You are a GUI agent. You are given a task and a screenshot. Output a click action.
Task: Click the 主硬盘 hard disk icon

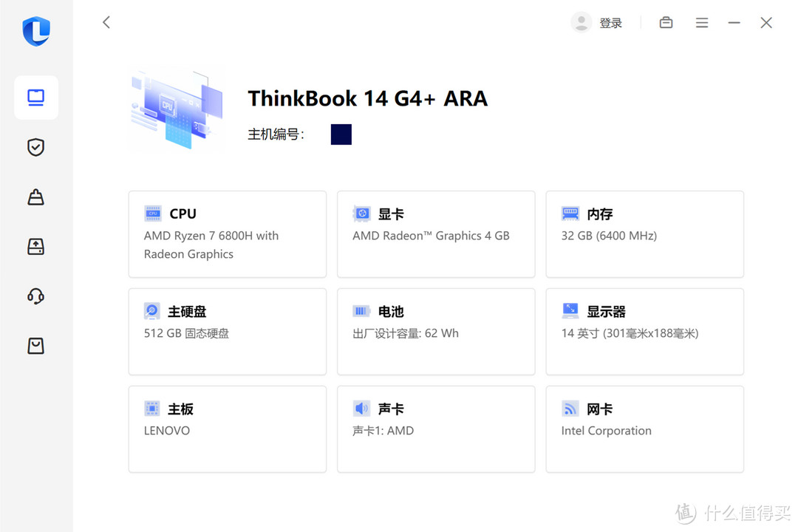point(152,311)
